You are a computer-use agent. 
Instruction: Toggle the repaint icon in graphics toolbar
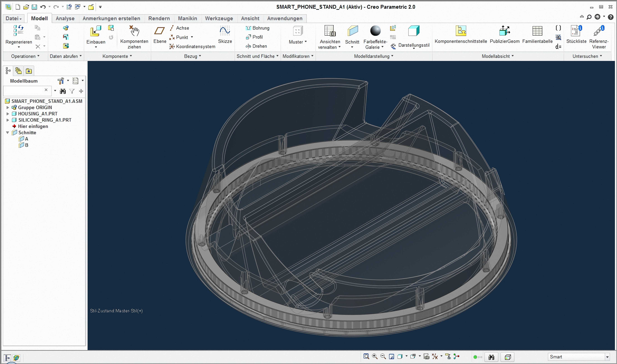pos(391,356)
